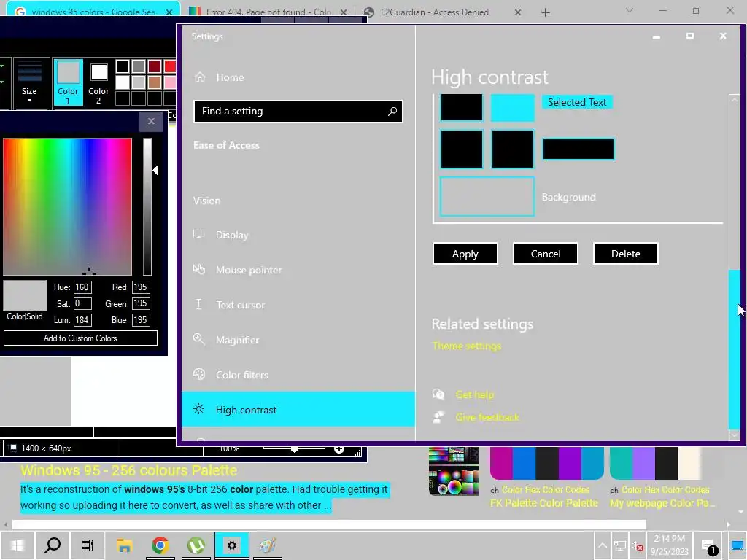747x560 pixels.
Task: Click the Paint zoom slider handle
Action: [x=295, y=449]
